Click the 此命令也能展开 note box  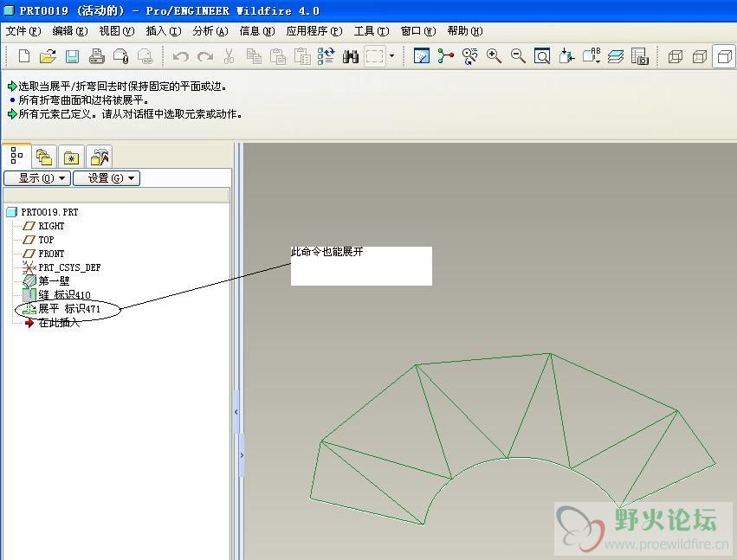pos(361,266)
